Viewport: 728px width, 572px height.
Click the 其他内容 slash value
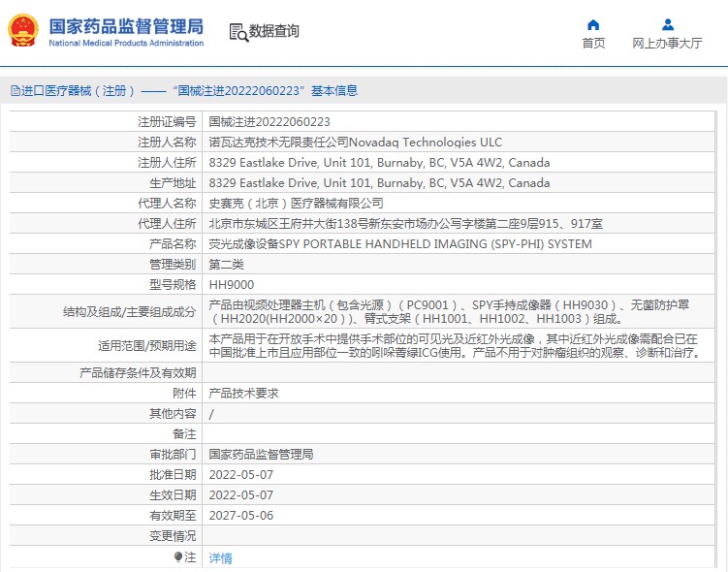pyautogui.click(x=211, y=414)
